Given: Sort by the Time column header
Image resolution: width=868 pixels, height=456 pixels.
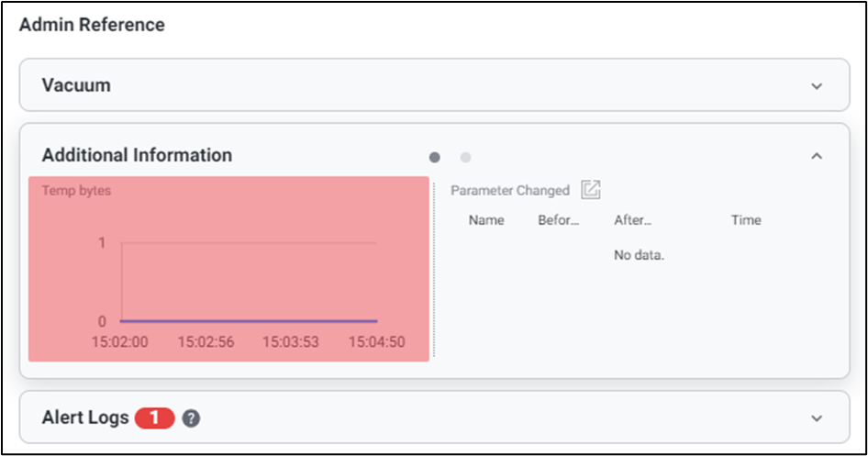Looking at the screenshot, I should pos(746,220).
